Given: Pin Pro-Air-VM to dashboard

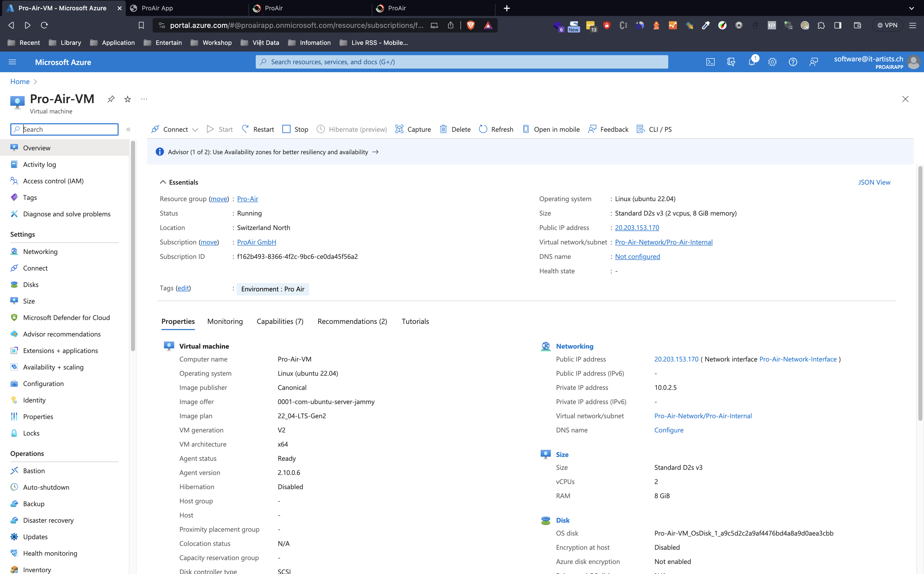Looking at the screenshot, I should (x=111, y=99).
